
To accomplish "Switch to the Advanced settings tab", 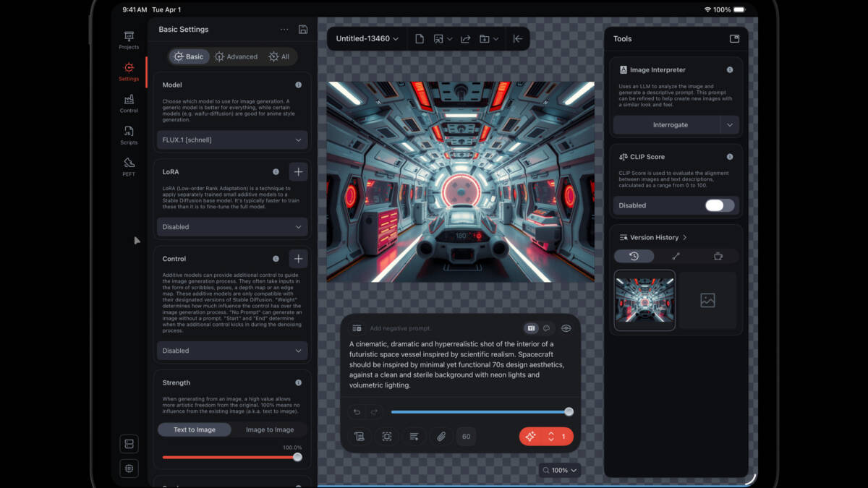I will coord(236,56).
